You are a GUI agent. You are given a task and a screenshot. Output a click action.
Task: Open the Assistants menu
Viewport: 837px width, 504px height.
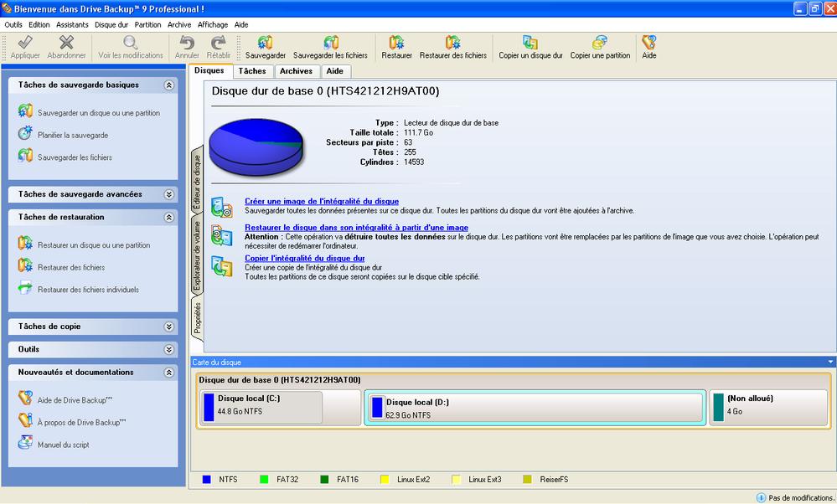tap(72, 24)
